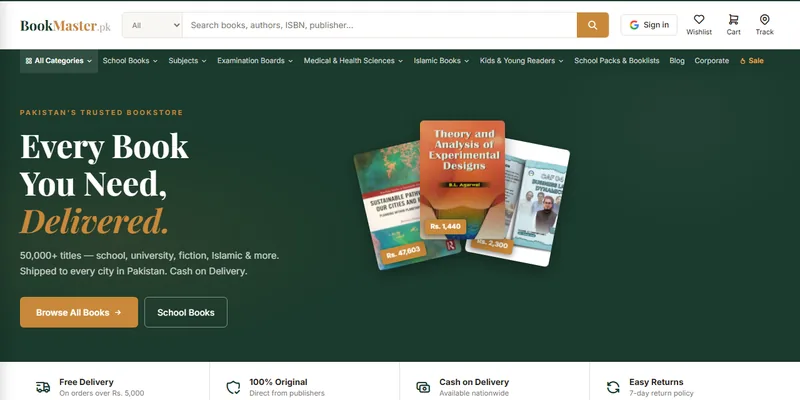
Task: Click 'PAKISTAN'S TRUSTED BOOKSTORE' tagline
Action: 102,112
